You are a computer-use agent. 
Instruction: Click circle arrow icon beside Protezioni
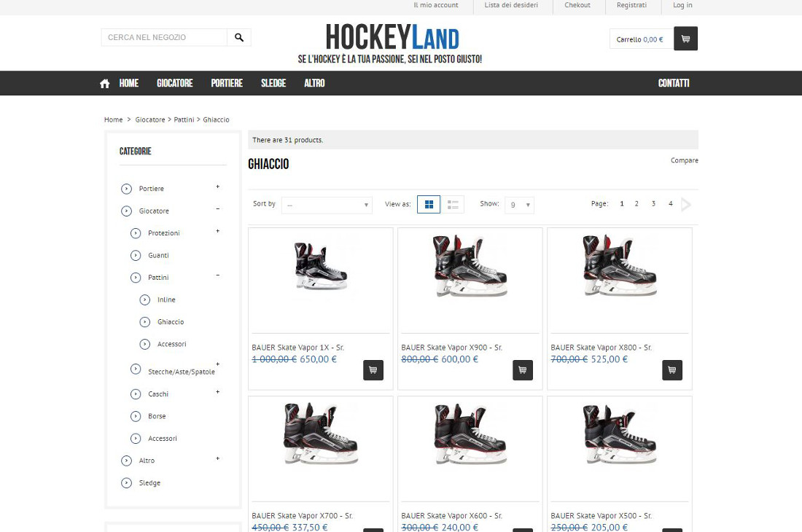pyautogui.click(x=136, y=233)
